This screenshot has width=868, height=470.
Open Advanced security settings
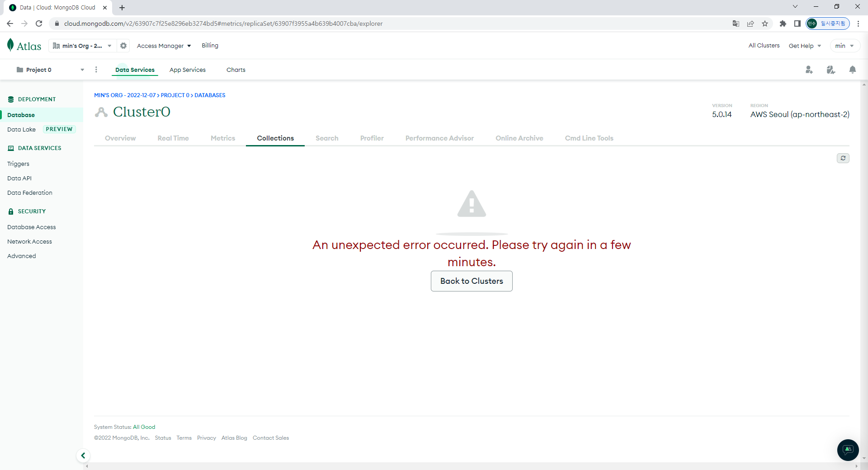[x=21, y=256]
